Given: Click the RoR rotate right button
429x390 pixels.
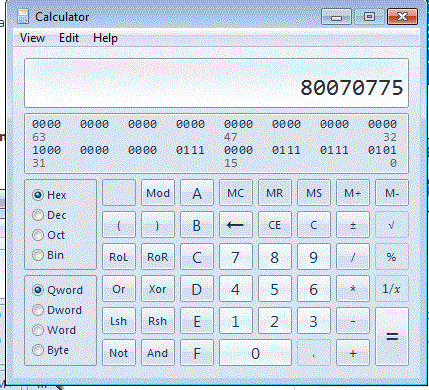Looking at the screenshot, I should tap(158, 257).
